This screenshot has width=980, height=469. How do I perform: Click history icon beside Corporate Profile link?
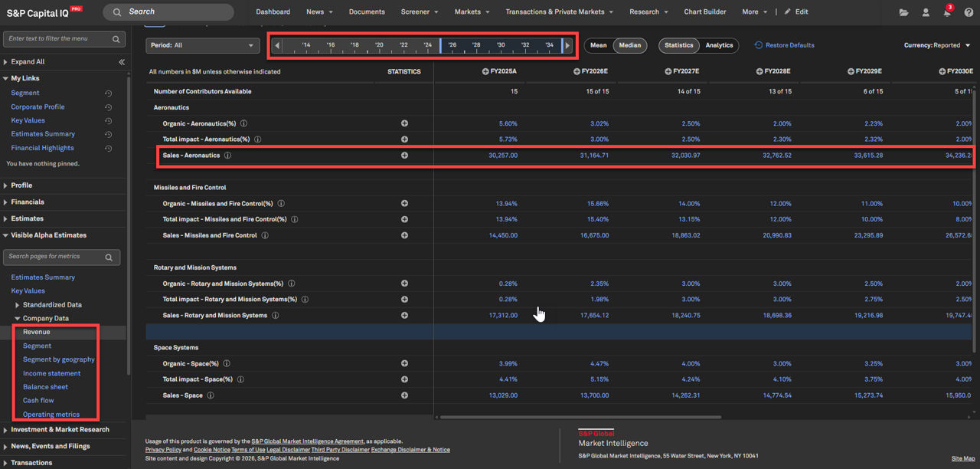[x=109, y=107]
